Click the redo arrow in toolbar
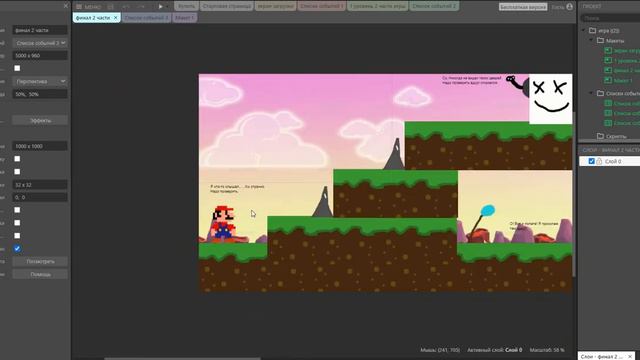The image size is (640, 360). 141,7
